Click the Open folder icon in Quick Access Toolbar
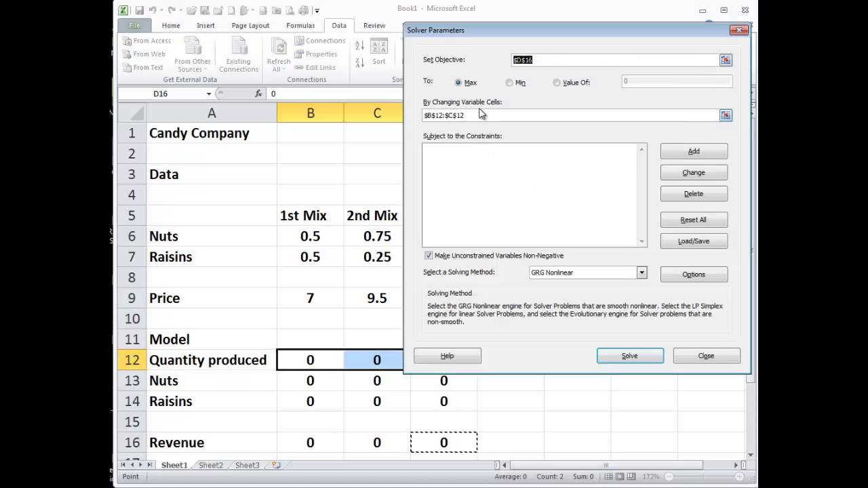This screenshot has width=868, height=488. point(192,10)
